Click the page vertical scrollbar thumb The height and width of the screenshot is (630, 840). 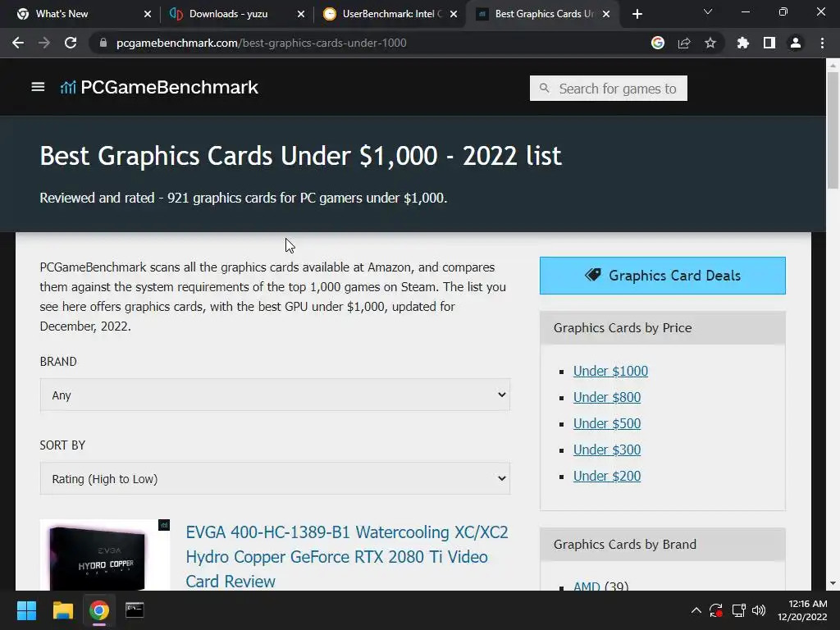tap(833, 130)
